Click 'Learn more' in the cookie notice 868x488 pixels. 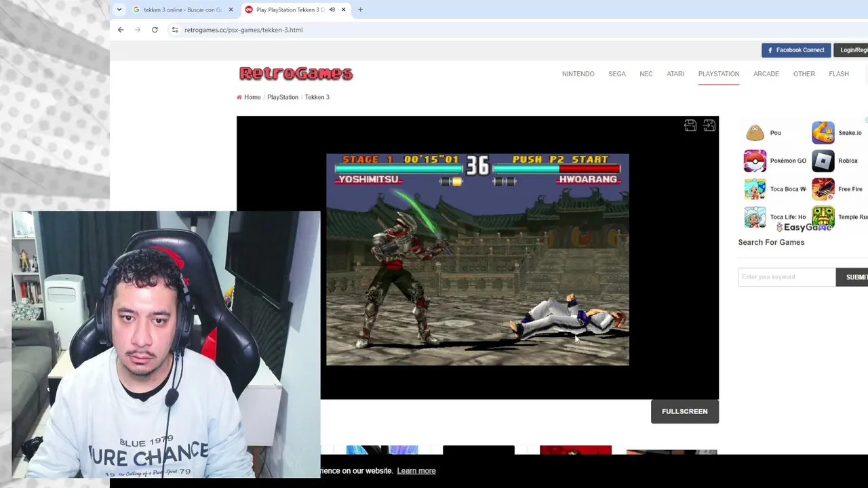(416, 471)
